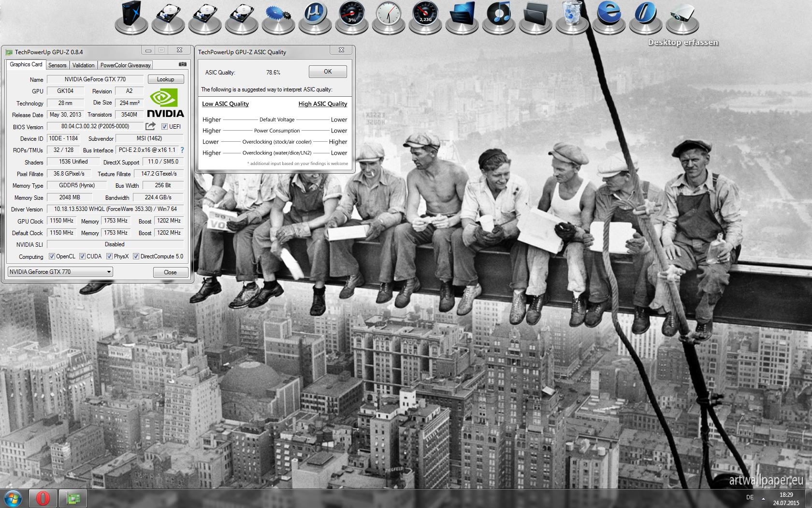Click the Device ID value 10DE - 1184
Viewport: 812px width, 508px height.
(63, 138)
